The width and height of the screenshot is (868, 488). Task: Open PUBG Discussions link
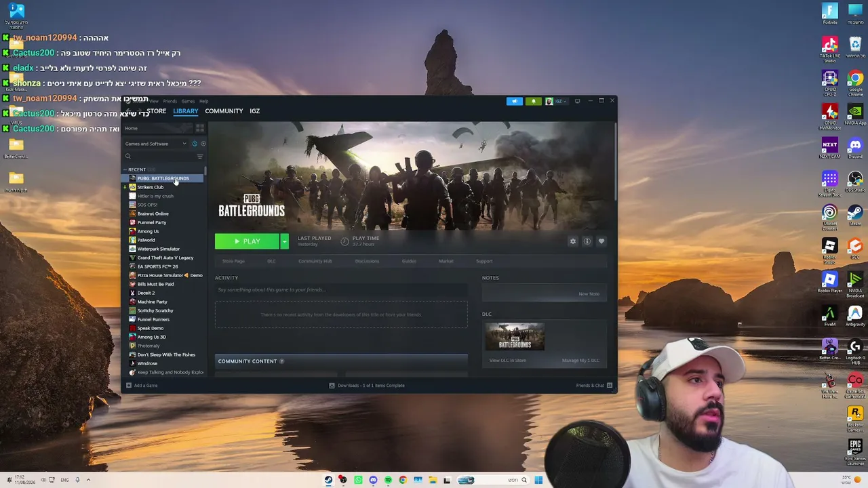(367, 261)
